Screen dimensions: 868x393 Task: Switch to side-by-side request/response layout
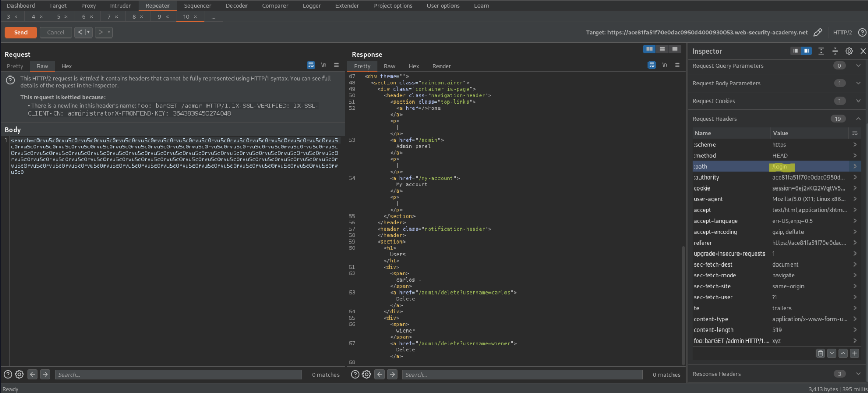[650, 49]
